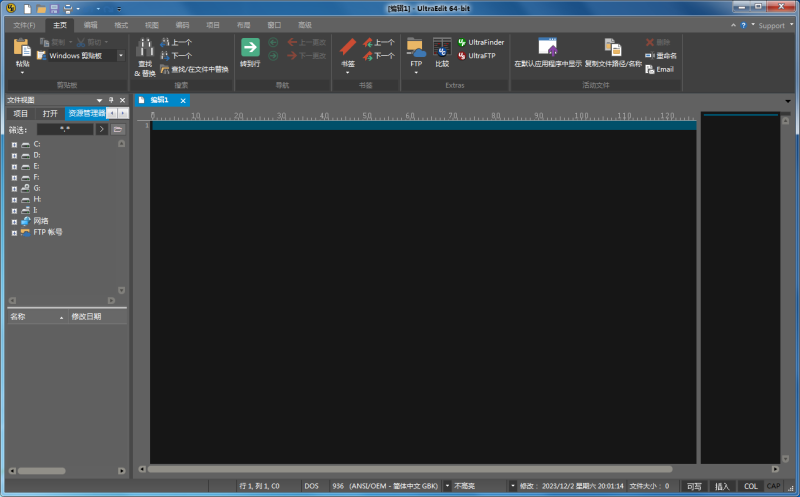Switch to the Project (项目) tab in file view

(x=21, y=114)
